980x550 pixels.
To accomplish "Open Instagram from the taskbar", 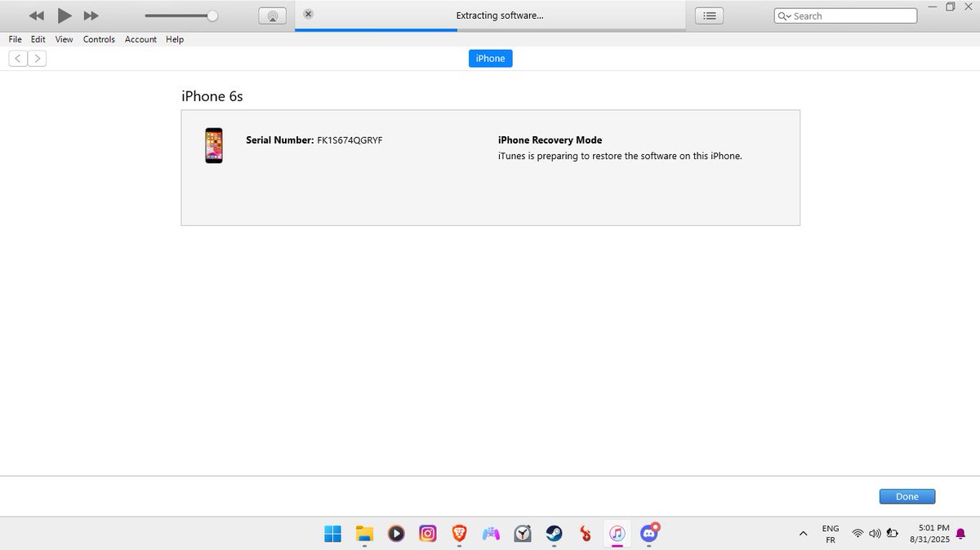I will [428, 534].
